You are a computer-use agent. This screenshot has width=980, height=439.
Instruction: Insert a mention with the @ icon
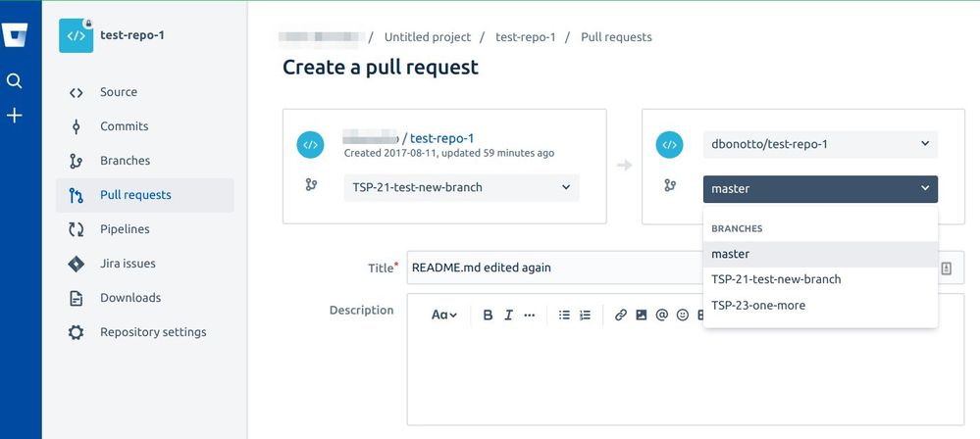(x=662, y=316)
